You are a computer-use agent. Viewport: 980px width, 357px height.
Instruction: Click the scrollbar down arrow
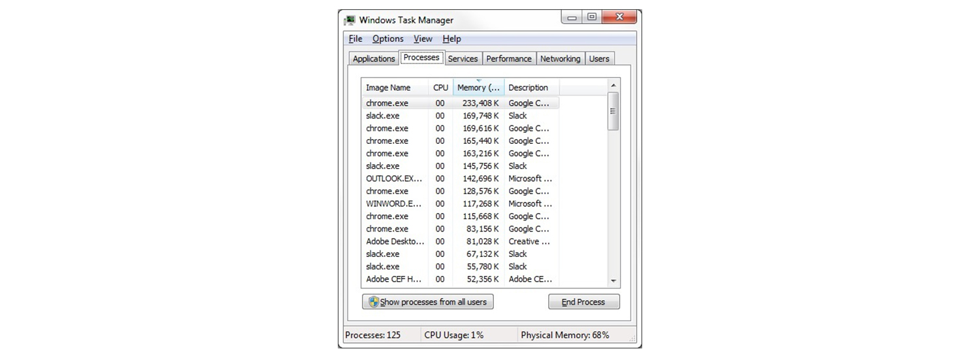[613, 280]
